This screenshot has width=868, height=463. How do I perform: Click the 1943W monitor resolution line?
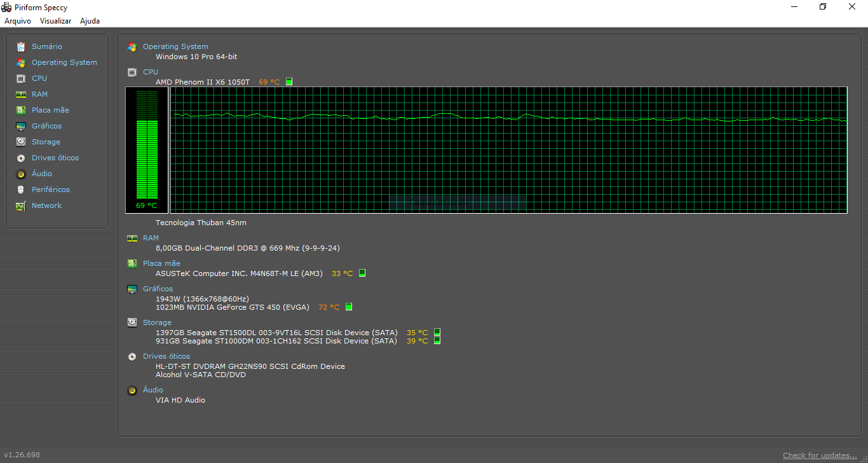tap(202, 299)
